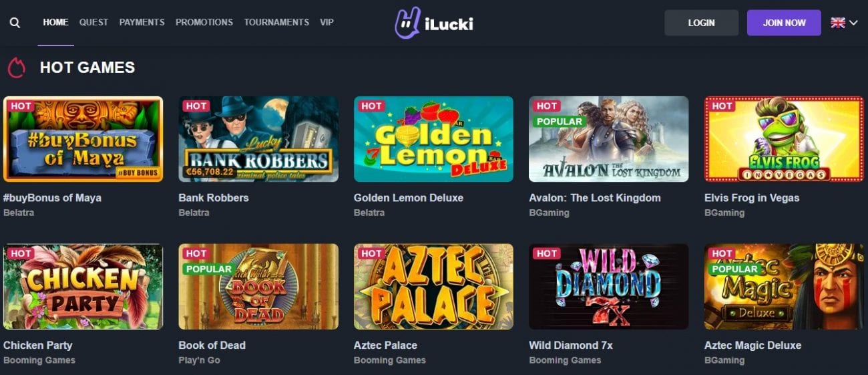868x375 pixels.
Task: Open the #buyBonus of Maya game thumbnail
Action: 83,139
